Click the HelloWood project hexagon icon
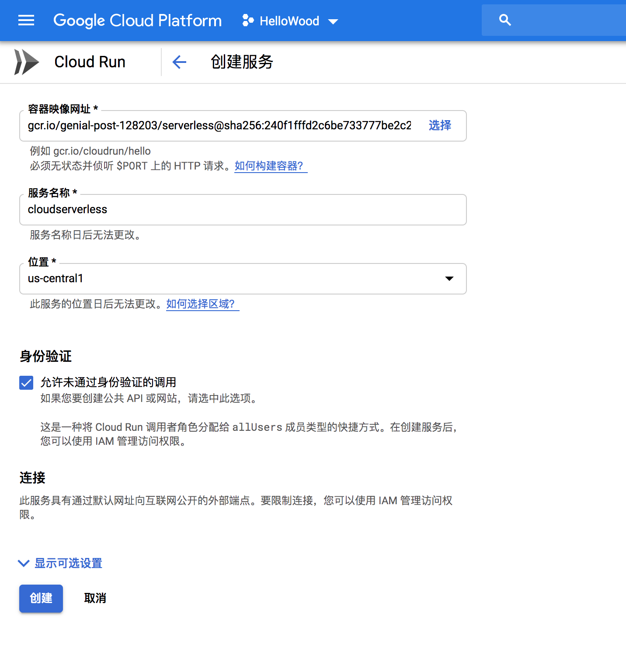Screen dimensions: 626x672 coord(248,21)
